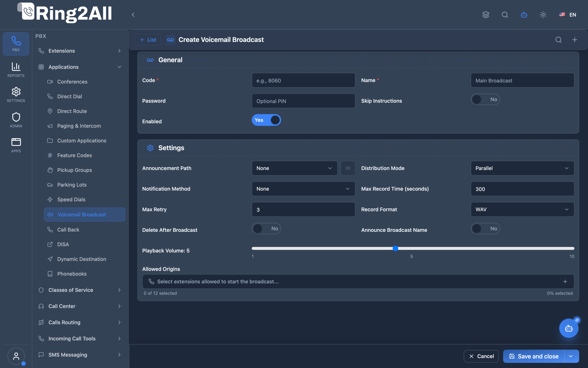Toggle the Enabled switch off

(266, 120)
